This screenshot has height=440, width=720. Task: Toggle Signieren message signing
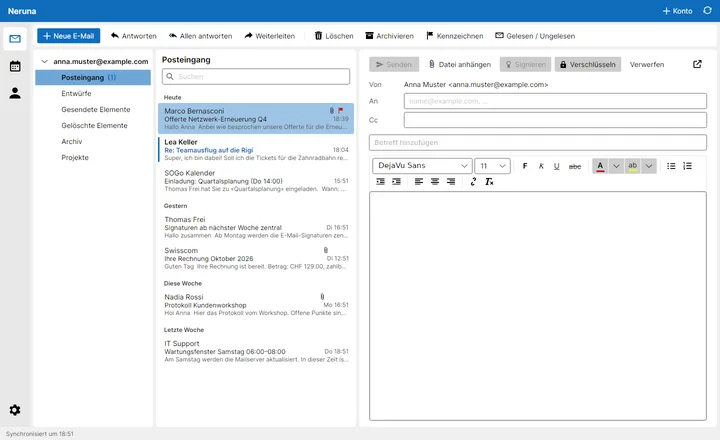525,64
